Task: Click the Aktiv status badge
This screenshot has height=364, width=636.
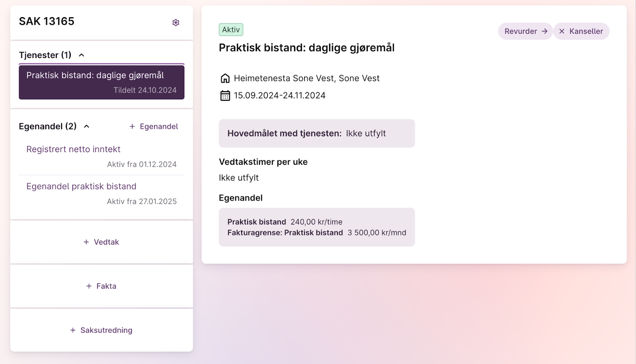Action: 231,30
